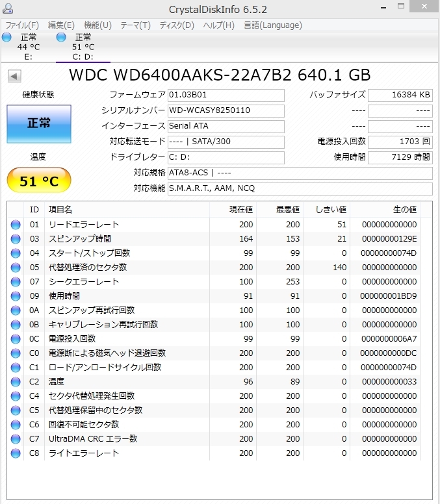440x504 pixels.
Task: Click status orb for リードエラーレート row
Action: tap(16, 225)
